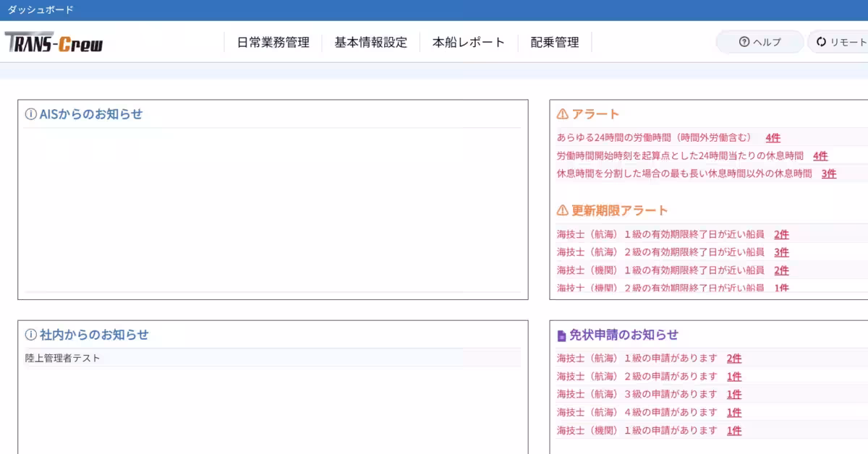Screen dimensions: 868x454
Task: Open the 3件 link for split rest time alert
Action: [x=829, y=174]
